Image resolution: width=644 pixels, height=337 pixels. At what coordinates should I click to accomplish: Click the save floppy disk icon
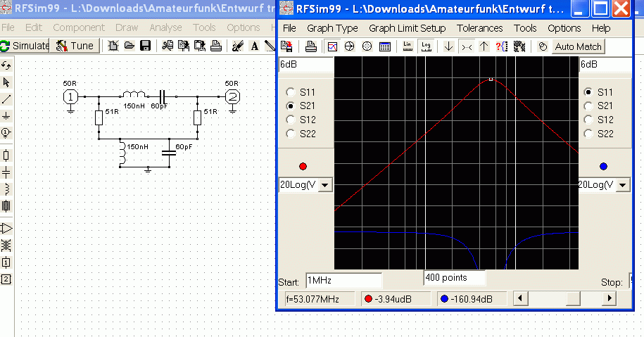(146, 46)
